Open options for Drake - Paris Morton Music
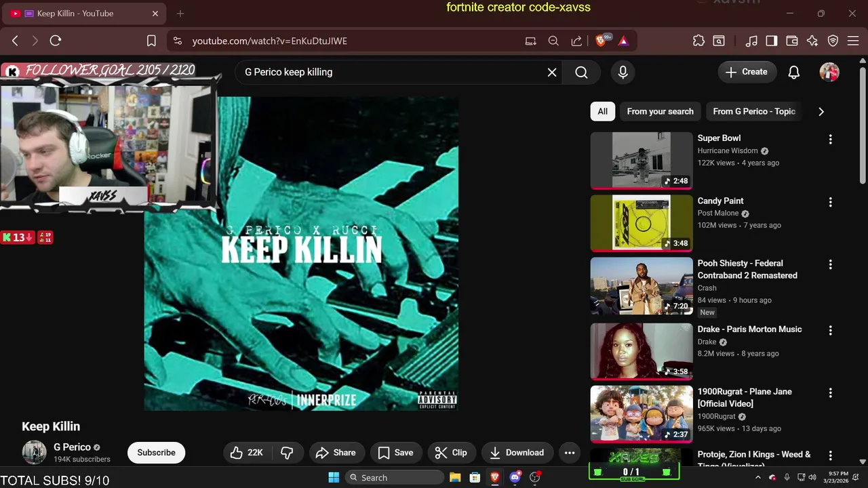The height and width of the screenshot is (488, 868). [830, 331]
